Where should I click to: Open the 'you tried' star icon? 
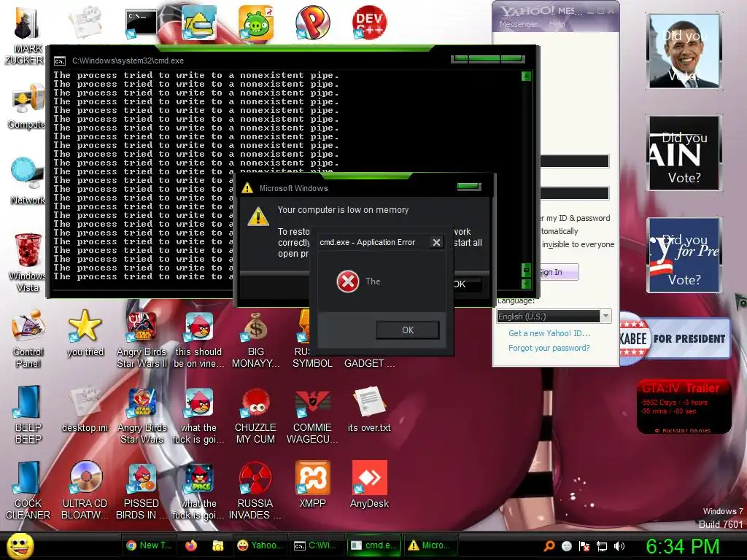point(85,333)
